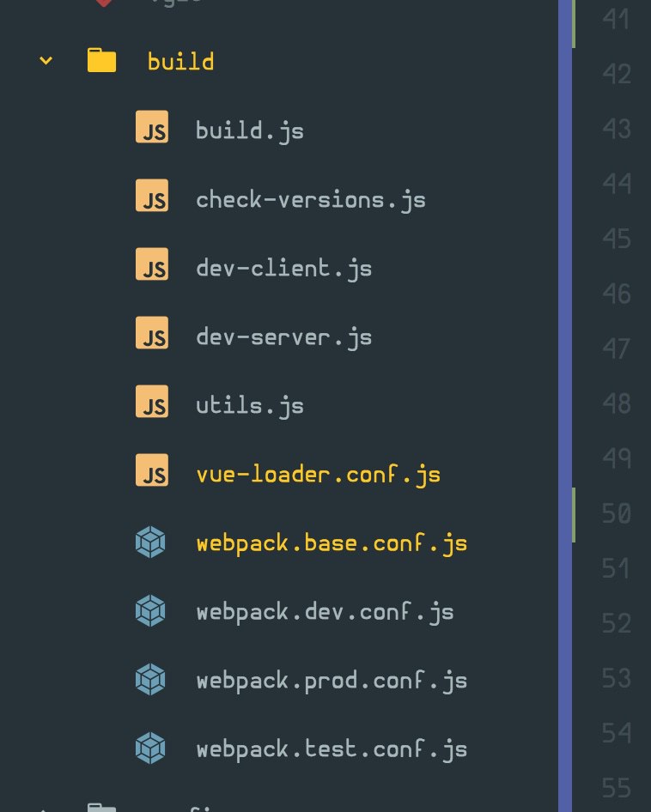Click line number 45 in the gutter
The height and width of the screenshot is (812, 651).
616,238
